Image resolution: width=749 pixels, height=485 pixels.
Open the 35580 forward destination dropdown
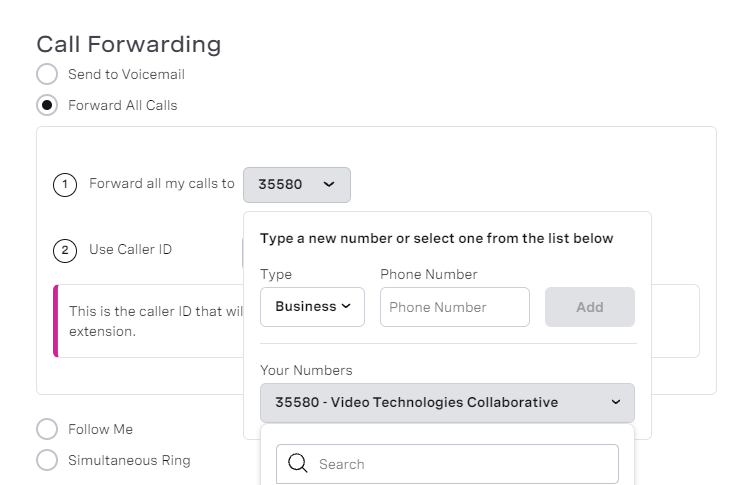click(296, 184)
